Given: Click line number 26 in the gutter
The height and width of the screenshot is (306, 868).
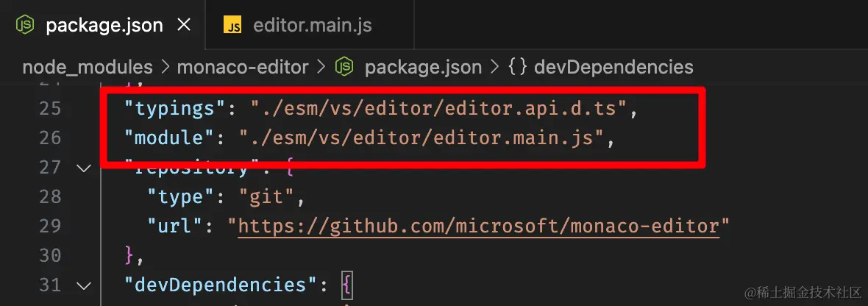Looking at the screenshot, I should tap(50, 138).
